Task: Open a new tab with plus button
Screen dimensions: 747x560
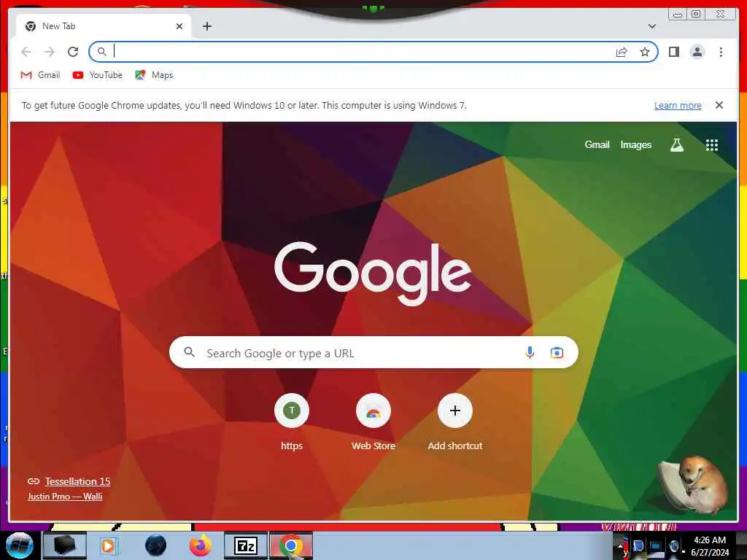Action: (206, 26)
